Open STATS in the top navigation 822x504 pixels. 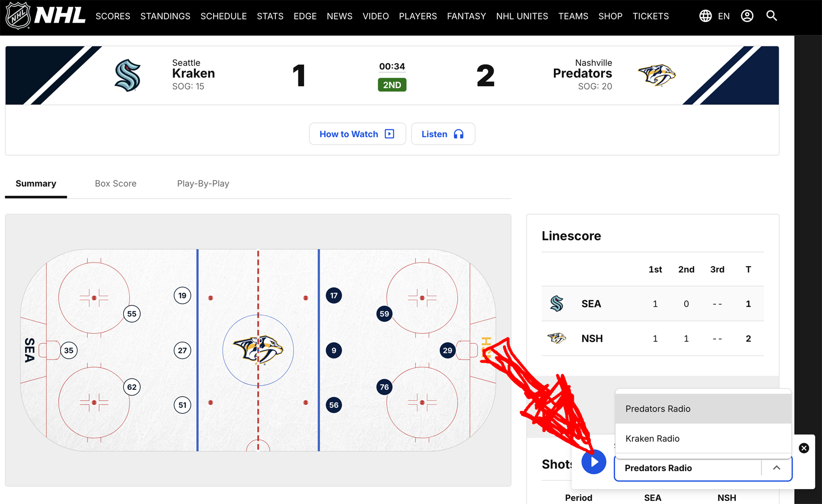(270, 16)
